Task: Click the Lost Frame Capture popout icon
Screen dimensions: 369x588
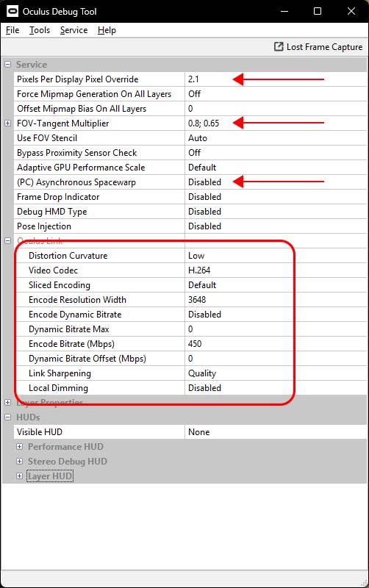Action: point(279,46)
